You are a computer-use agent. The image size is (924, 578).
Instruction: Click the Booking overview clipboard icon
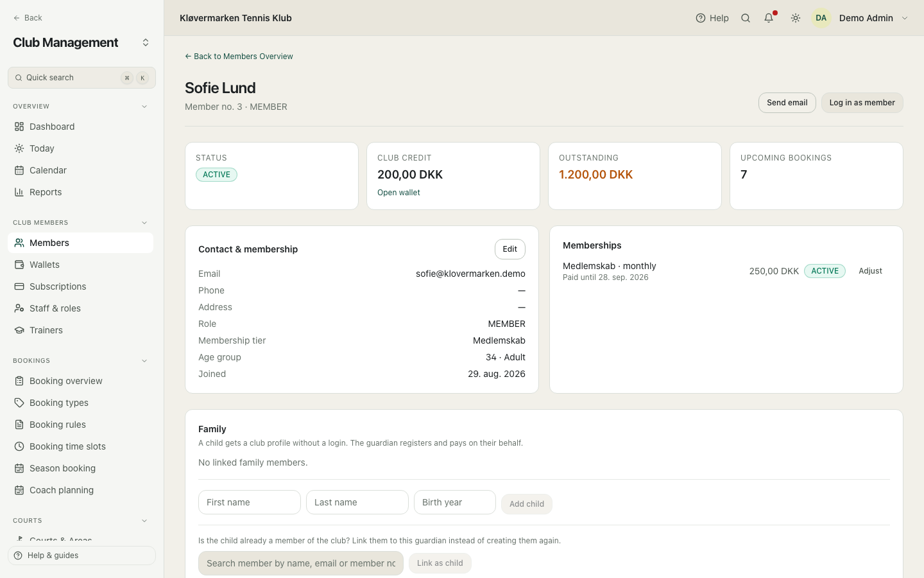point(19,381)
